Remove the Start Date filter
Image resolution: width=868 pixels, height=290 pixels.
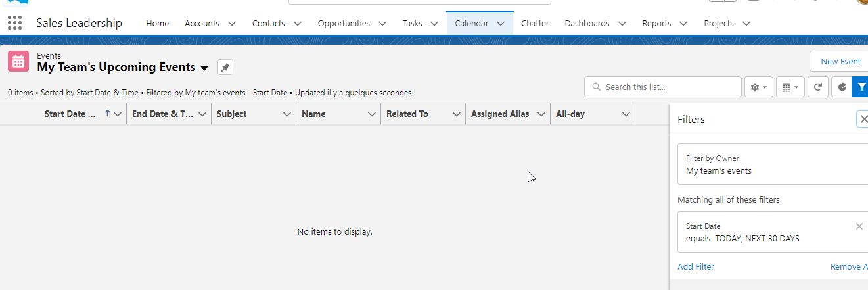click(859, 226)
